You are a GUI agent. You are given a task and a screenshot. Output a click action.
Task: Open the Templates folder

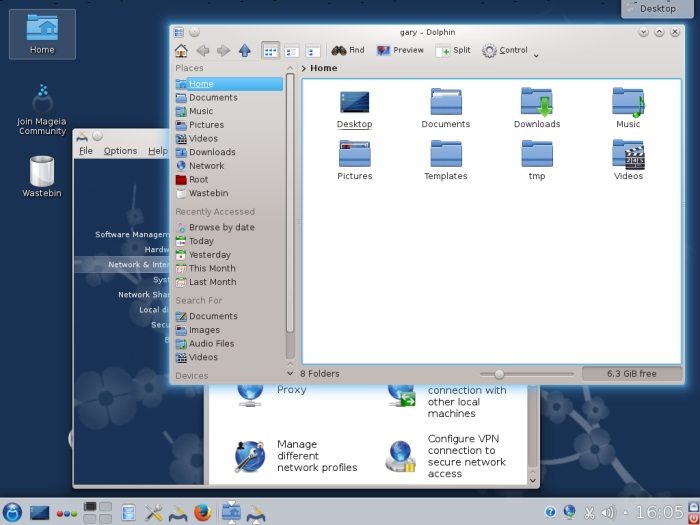pos(446,161)
